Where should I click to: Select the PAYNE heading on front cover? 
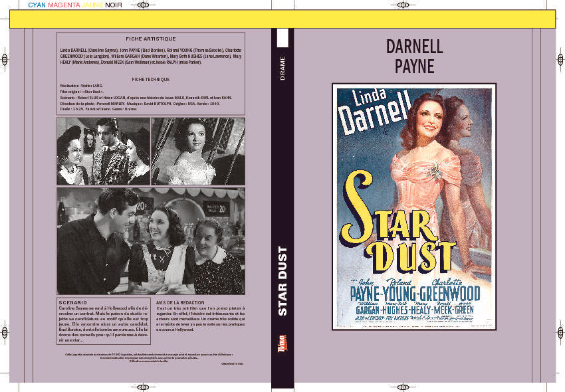[414, 66]
